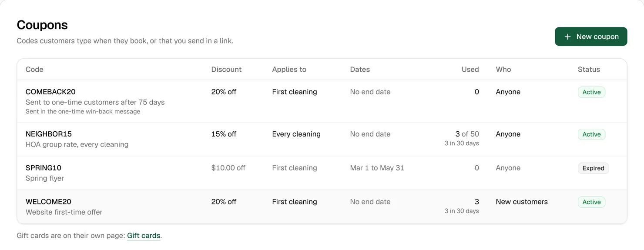Open the Gift cards link

coord(144,236)
